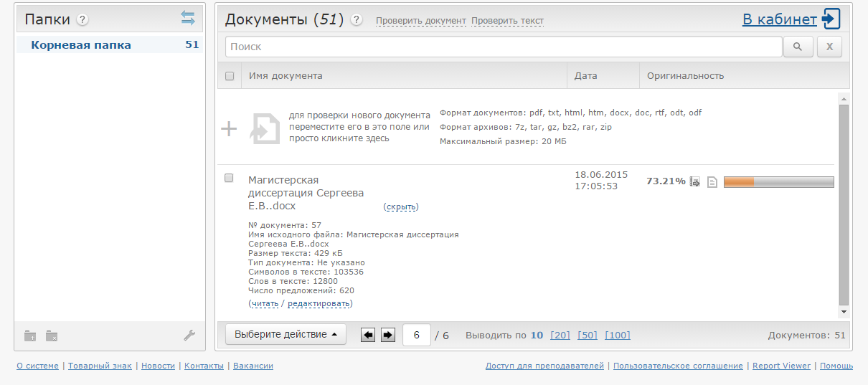Image resolution: width=868 pixels, height=385 pixels.
Task: Click the add new folder icon
Action: coord(30,336)
